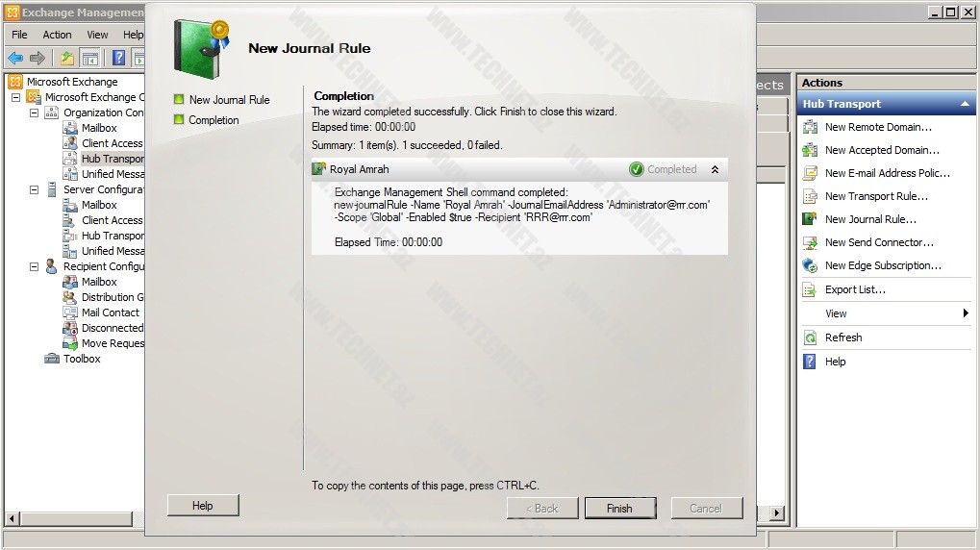
Task: Click the New Accepted Domain icon
Action: pyautogui.click(x=810, y=150)
